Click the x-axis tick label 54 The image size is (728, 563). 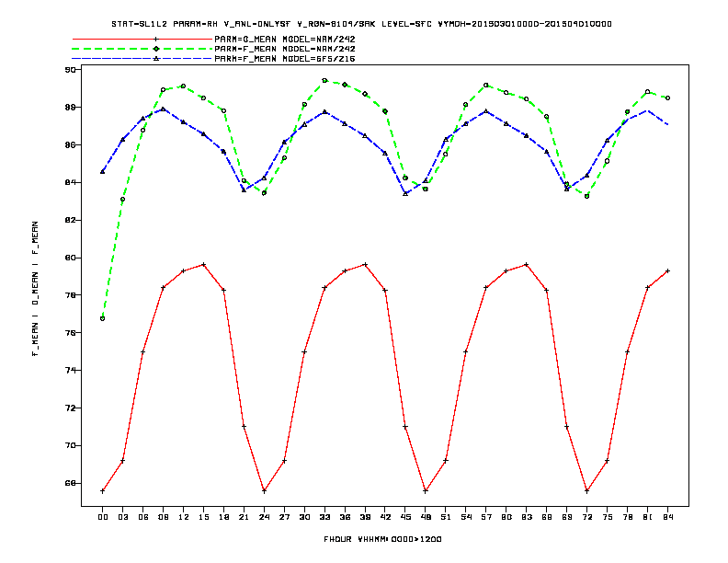(x=466, y=517)
